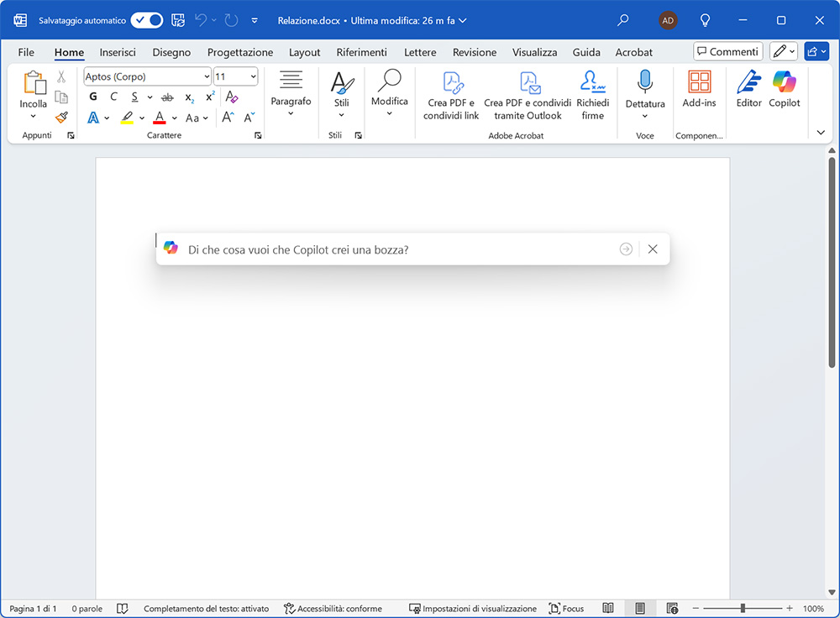Click the Format Painter brush icon

click(61, 118)
